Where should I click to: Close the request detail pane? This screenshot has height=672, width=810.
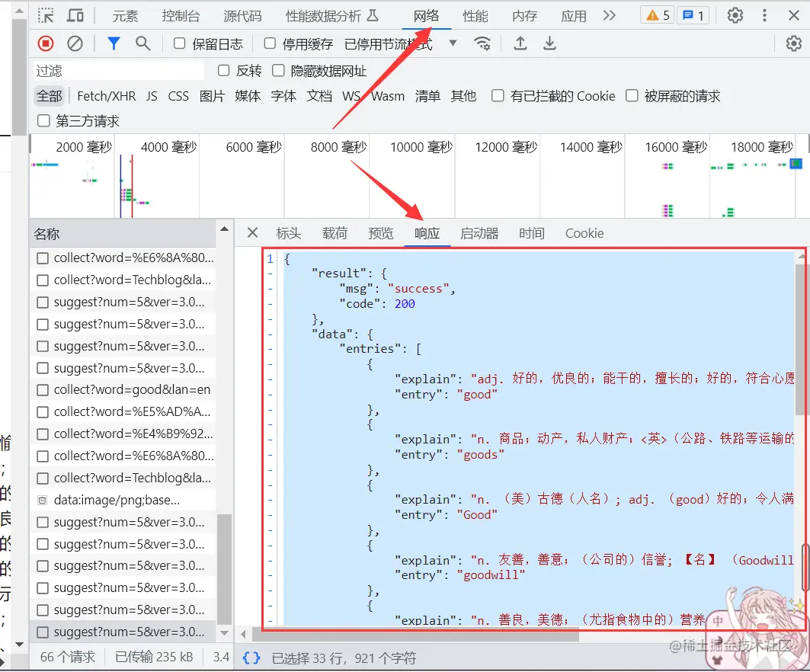tap(252, 233)
